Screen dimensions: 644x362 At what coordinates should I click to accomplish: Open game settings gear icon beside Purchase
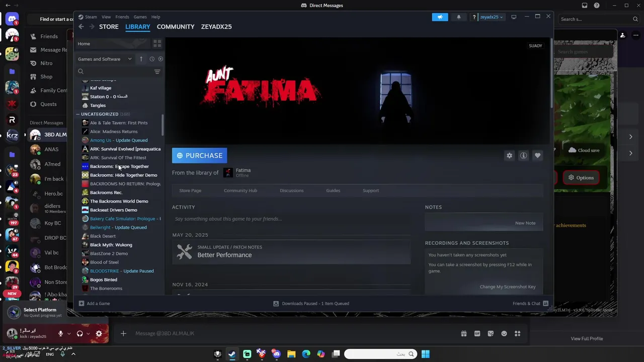tap(509, 156)
